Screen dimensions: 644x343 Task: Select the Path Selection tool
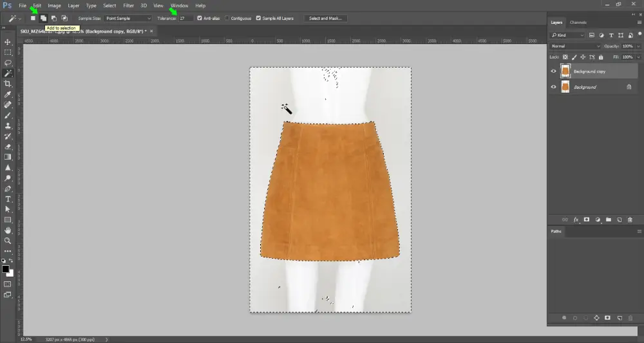pos(7,210)
